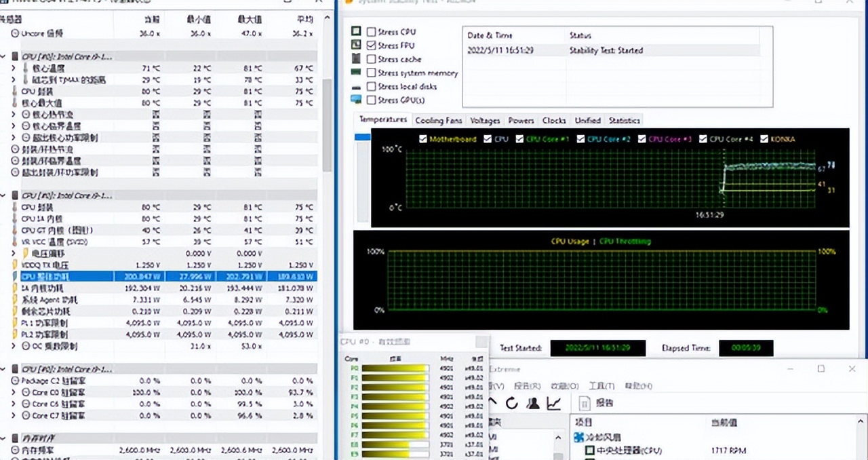Open the Statistics tab
This screenshot has height=460, width=868.
point(624,121)
